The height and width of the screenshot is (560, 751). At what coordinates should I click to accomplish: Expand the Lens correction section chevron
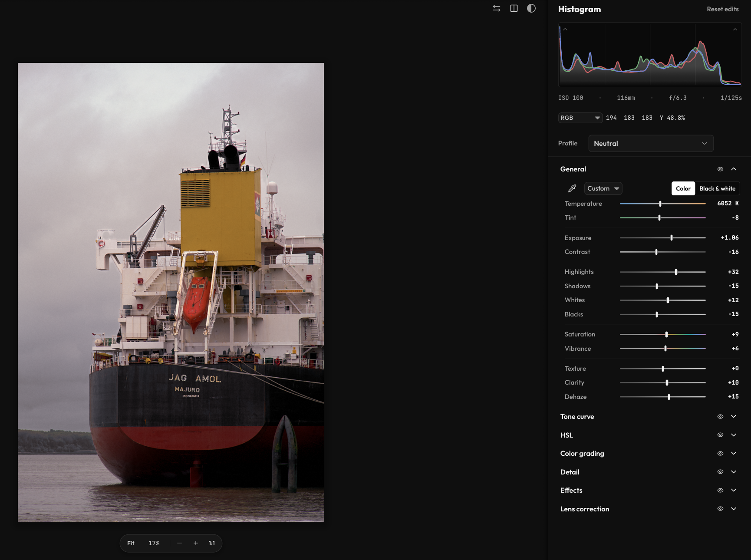coord(734,509)
